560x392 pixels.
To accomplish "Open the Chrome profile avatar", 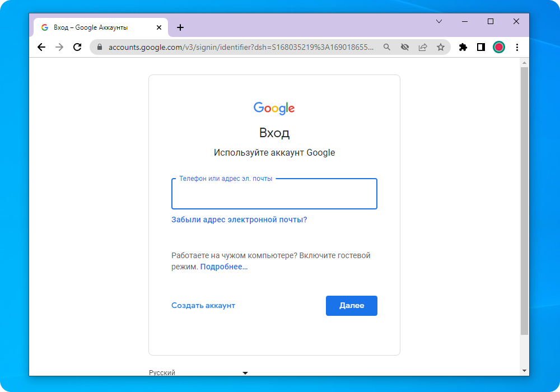I will [x=499, y=47].
